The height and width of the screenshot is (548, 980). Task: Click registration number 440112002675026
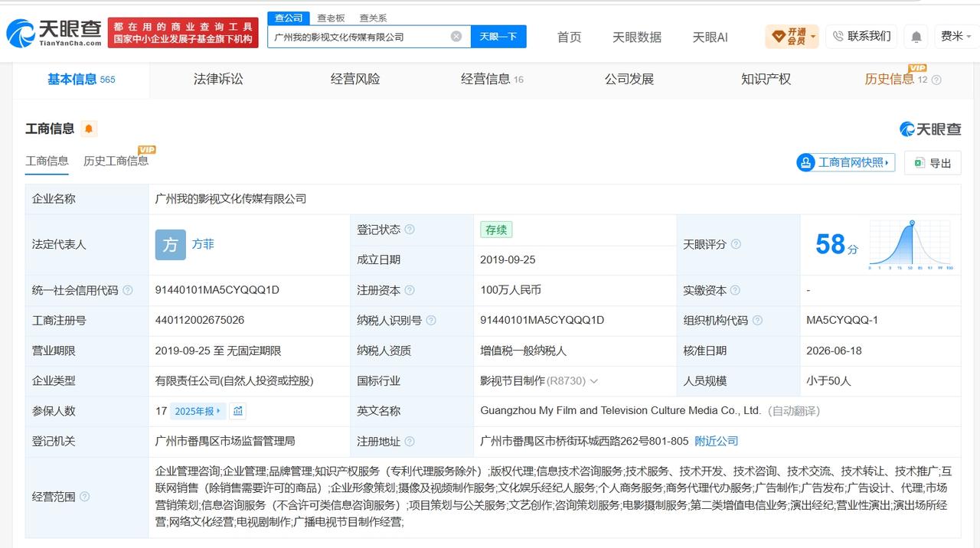[200, 320]
